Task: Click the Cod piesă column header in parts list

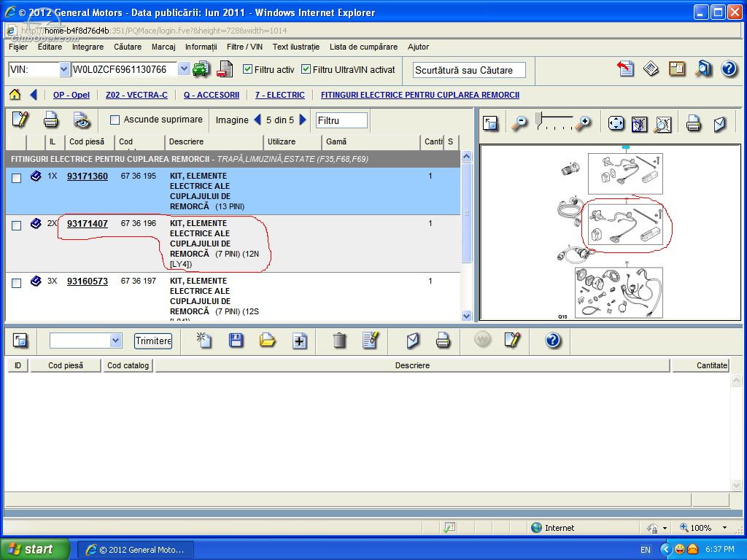Action: pyautogui.click(x=90, y=141)
